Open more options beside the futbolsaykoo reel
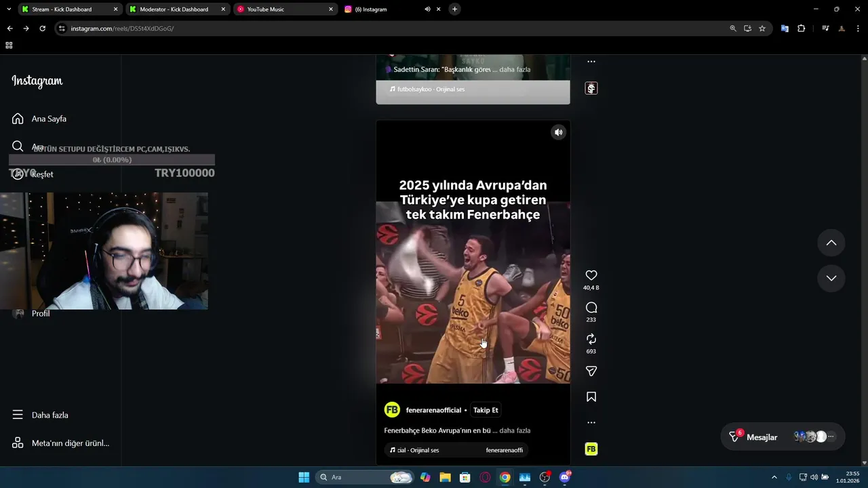 click(x=591, y=62)
